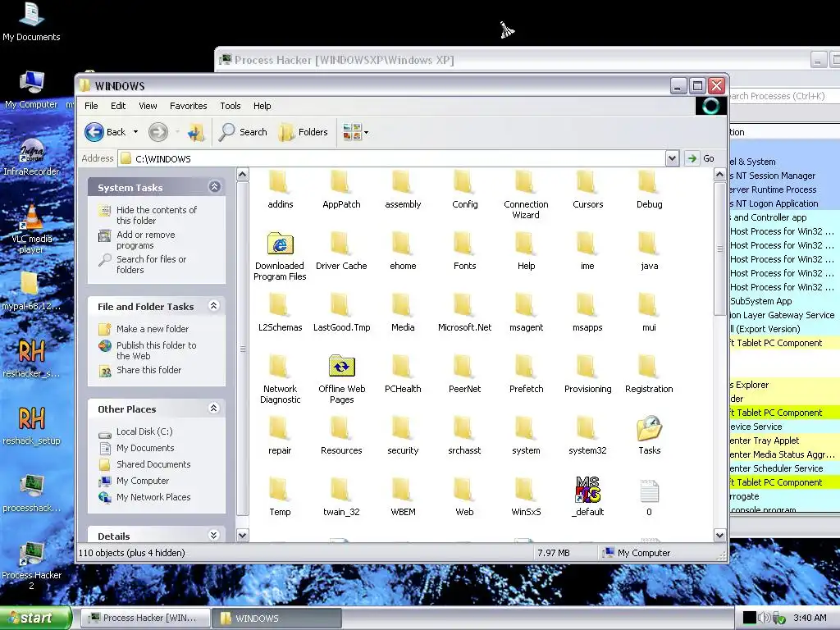
Task: Open the Fonts folder
Action: pos(464,251)
